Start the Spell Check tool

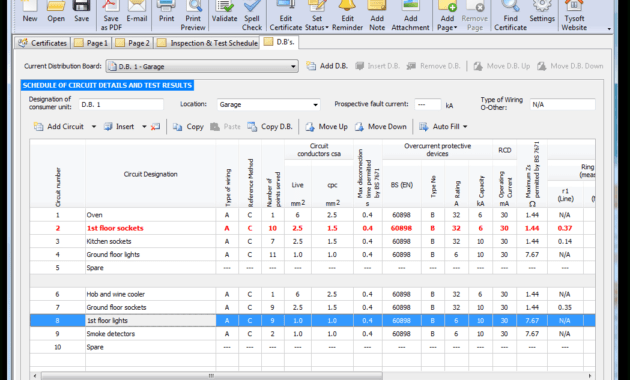coord(252,15)
